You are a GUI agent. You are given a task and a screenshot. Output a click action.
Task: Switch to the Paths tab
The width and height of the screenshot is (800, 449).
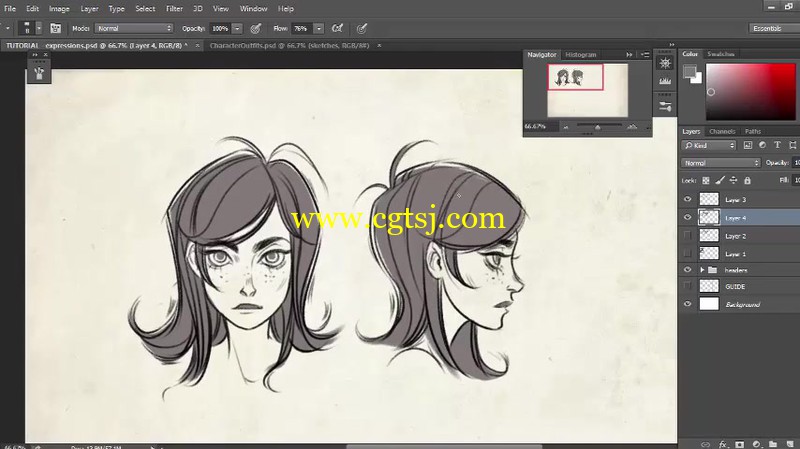753,131
